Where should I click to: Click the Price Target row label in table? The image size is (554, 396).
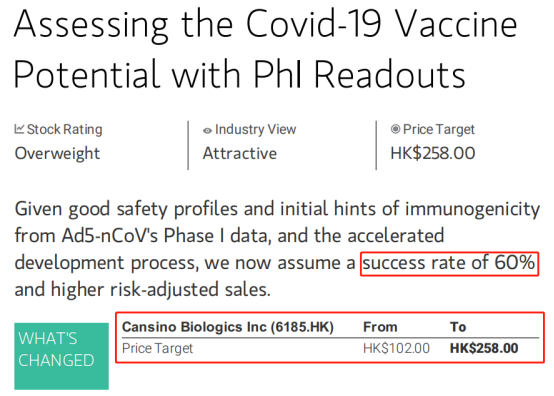click(x=157, y=348)
